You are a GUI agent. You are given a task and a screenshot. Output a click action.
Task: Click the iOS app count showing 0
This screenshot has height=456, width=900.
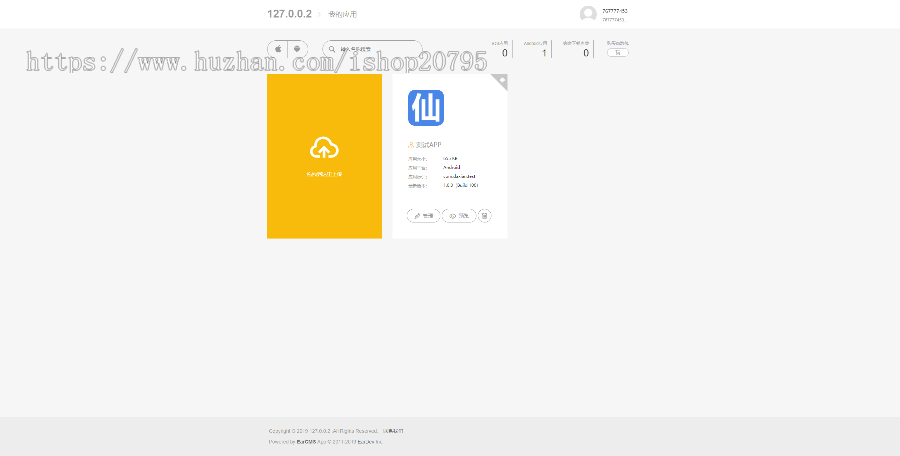[504, 53]
